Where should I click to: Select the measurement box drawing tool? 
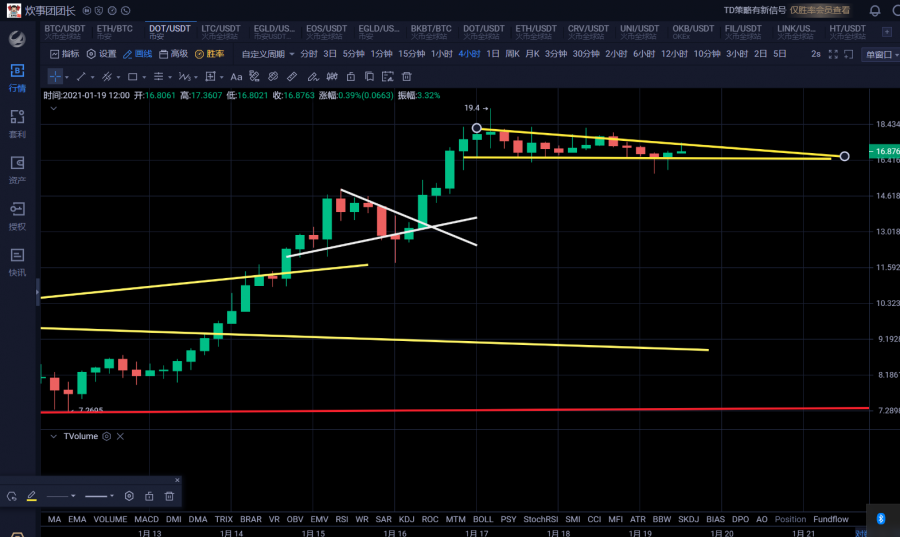tap(210, 76)
